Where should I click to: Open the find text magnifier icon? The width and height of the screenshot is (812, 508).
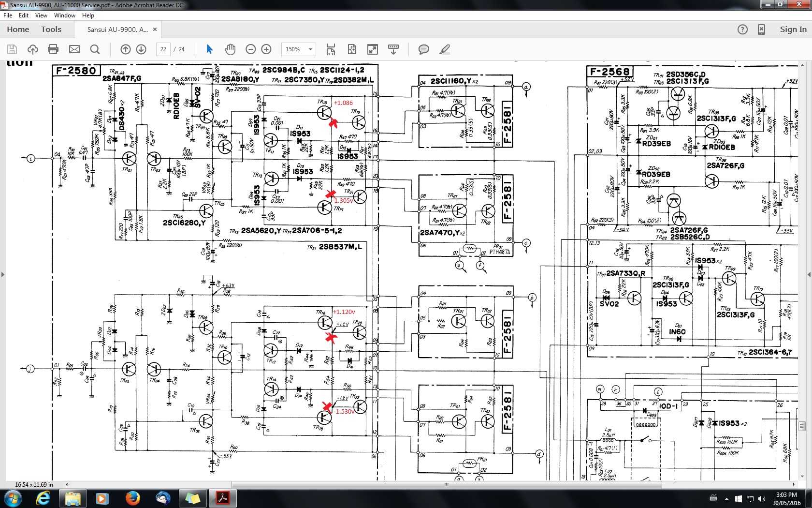coord(95,49)
